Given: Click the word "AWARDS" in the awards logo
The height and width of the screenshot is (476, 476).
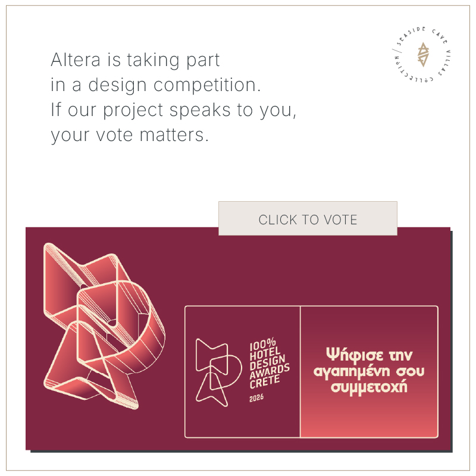Looking at the screenshot, I should click(x=270, y=372).
